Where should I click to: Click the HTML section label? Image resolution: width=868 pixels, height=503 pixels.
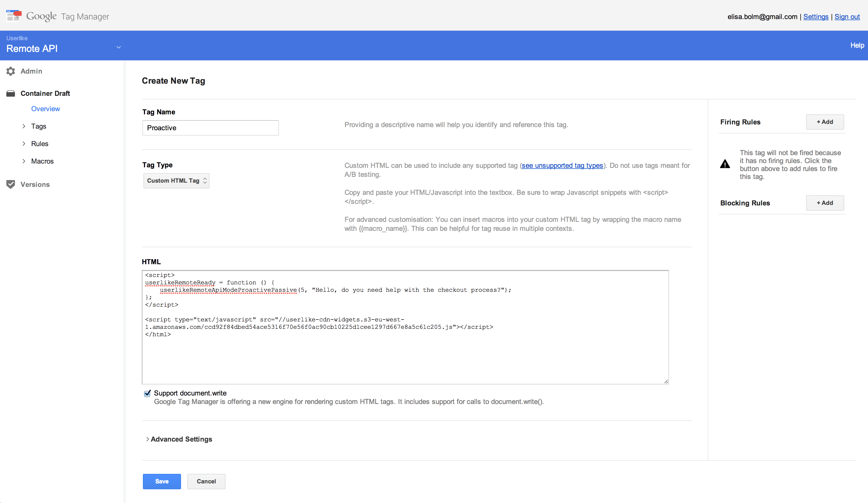[x=151, y=262]
